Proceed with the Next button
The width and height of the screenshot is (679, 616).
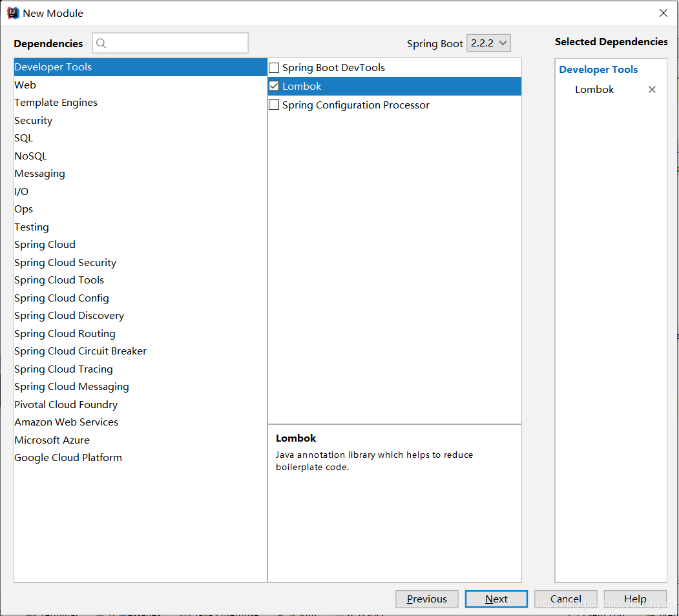496,599
